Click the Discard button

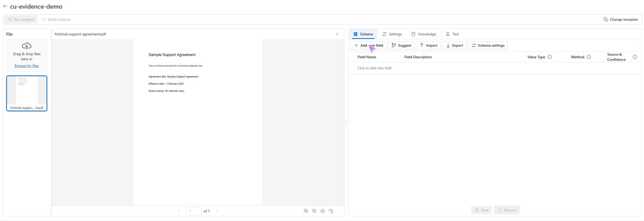pyautogui.click(x=507, y=210)
